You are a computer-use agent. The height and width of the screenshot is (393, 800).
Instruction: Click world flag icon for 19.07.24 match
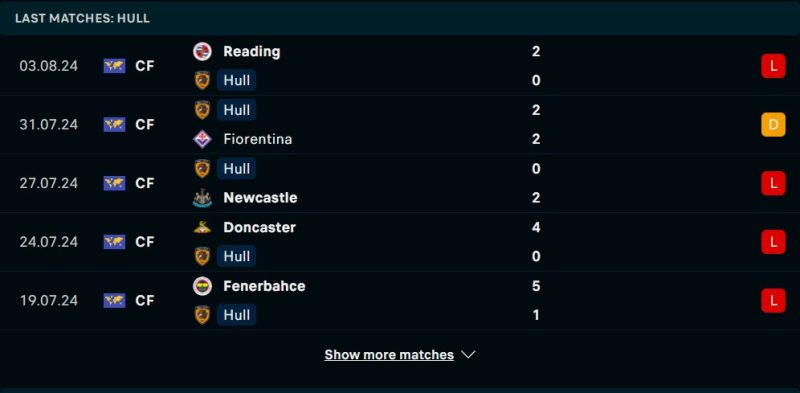(x=114, y=301)
